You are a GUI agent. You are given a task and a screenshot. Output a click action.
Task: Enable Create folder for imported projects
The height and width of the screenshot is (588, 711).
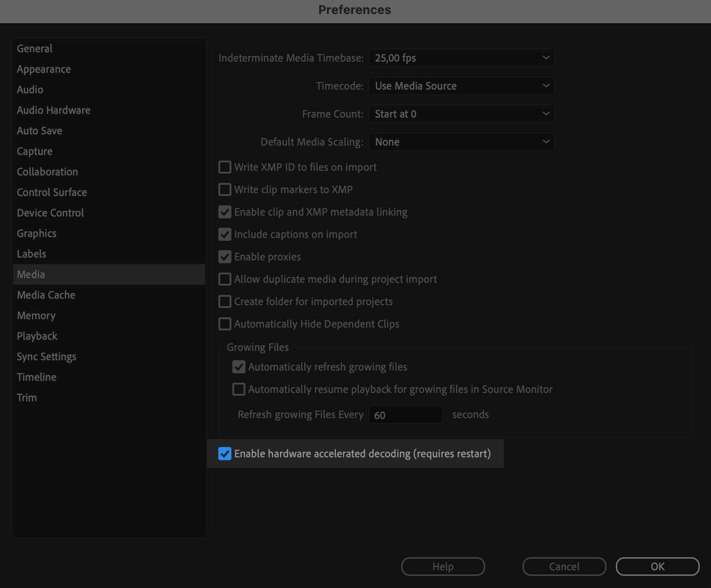[224, 301]
